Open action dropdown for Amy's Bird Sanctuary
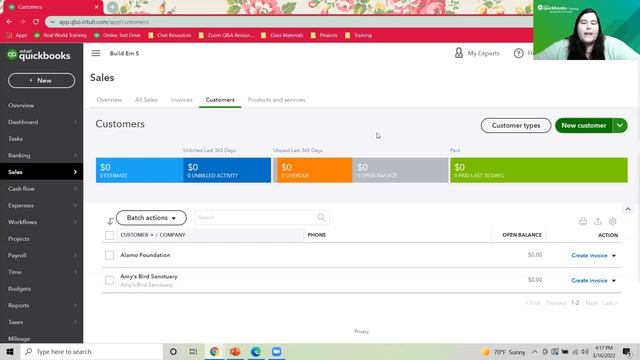Image resolution: width=640 pixels, height=360 pixels. (614, 280)
